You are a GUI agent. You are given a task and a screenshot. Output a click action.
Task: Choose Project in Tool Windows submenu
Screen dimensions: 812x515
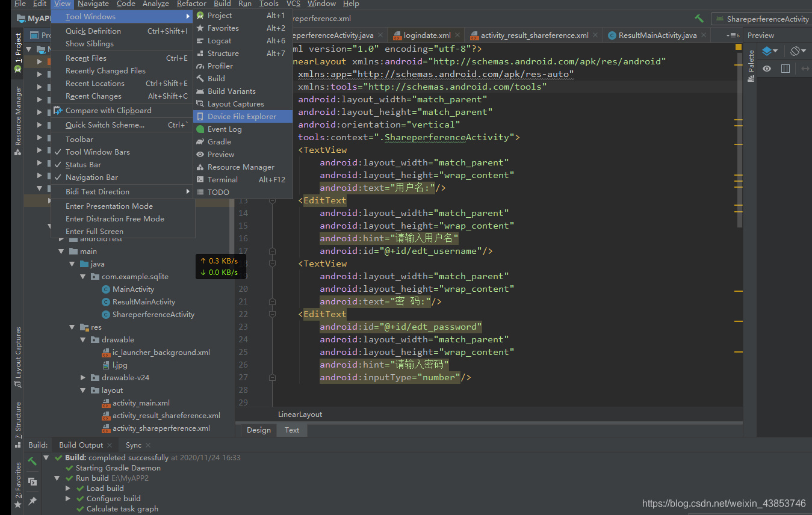[x=243, y=16]
